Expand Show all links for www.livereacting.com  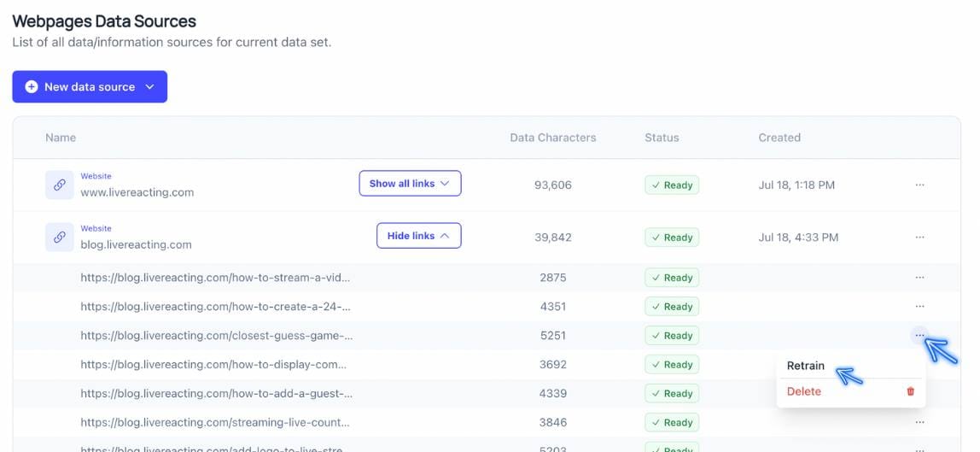(x=410, y=183)
